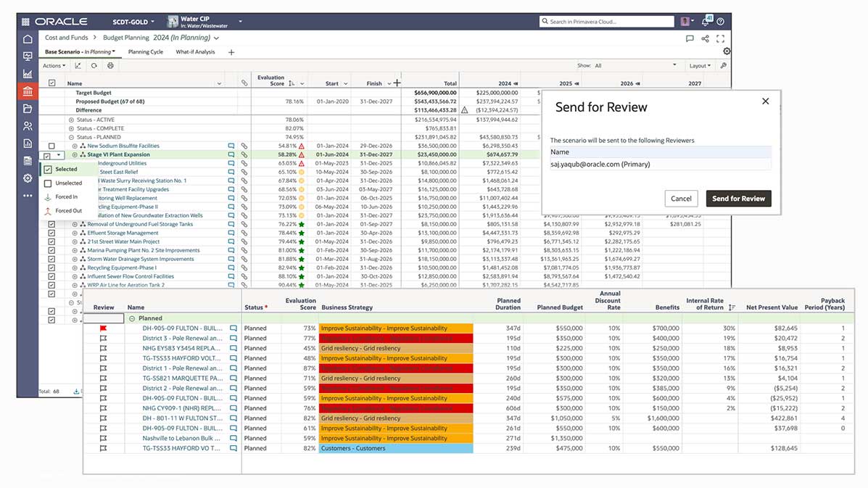Viewport: 868px width, 488px height.
Task: Click the help question mark icon
Action: (x=720, y=22)
